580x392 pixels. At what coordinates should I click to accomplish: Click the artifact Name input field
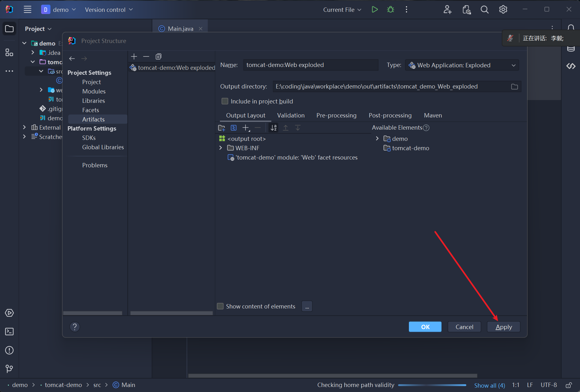(311, 65)
